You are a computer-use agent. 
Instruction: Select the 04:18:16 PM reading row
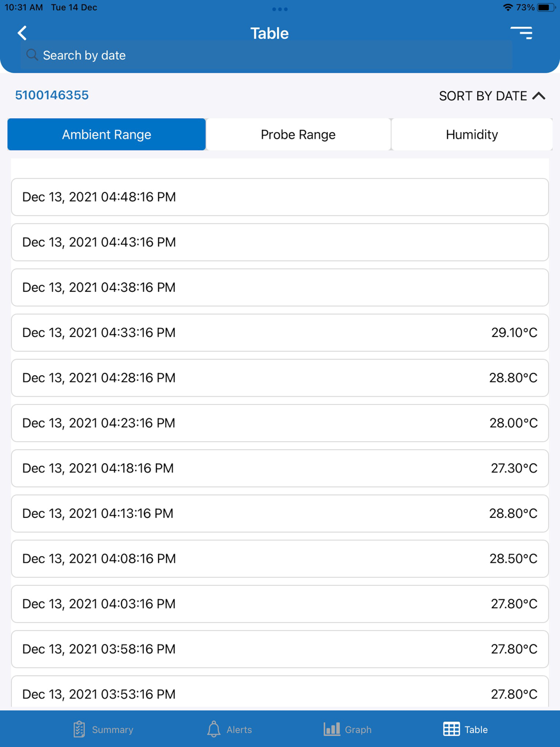pyautogui.click(x=280, y=468)
